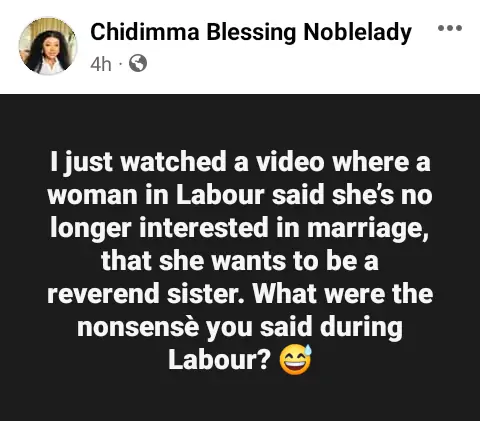Click the line 'reverend sister. What were the'

pos(240,294)
